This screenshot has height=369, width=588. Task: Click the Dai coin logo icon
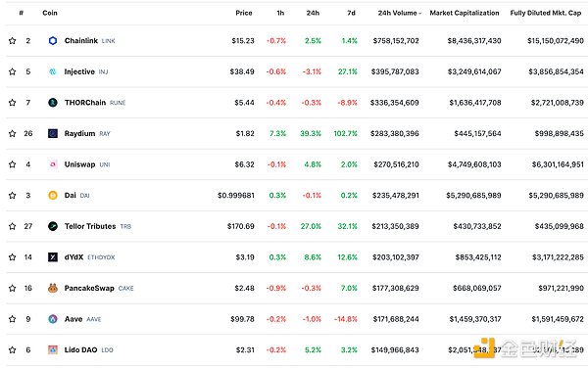click(53, 195)
